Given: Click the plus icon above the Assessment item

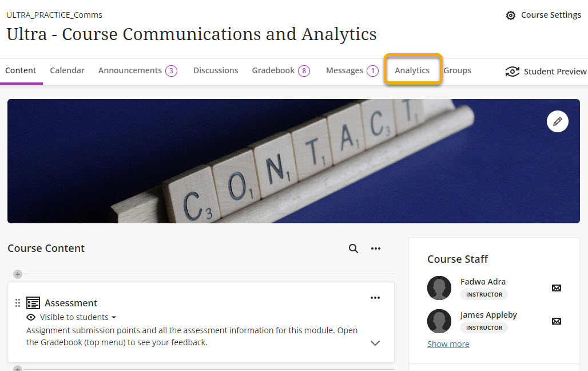Looking at the screenshot, I should pyautogui.click(x=18, y=274).
